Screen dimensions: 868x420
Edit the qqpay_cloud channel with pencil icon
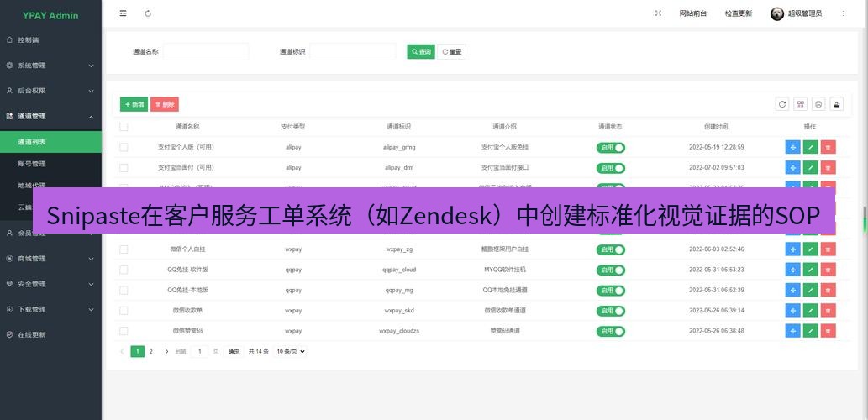(810, 270)
